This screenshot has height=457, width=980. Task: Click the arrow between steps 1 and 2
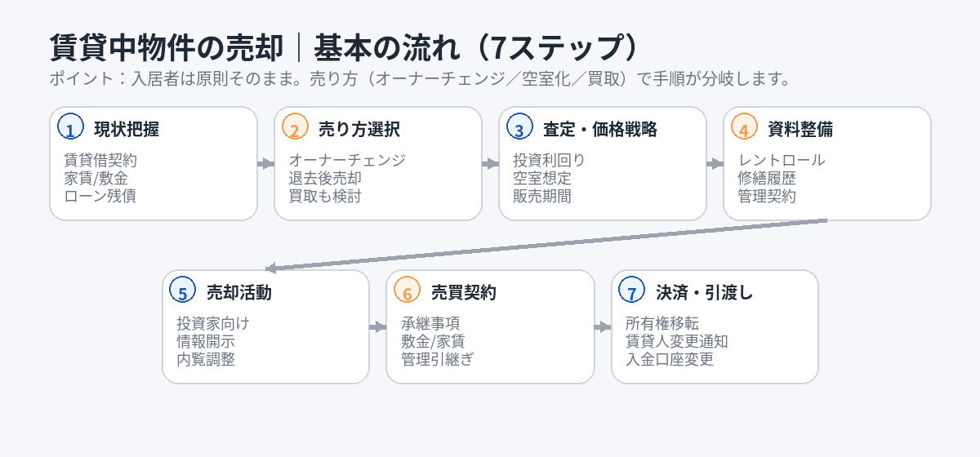266,164
